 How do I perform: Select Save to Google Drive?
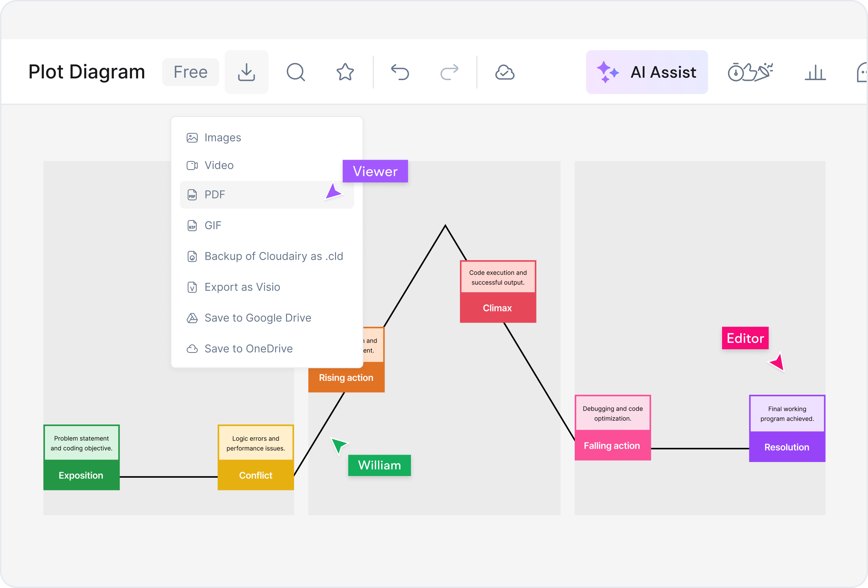coord(267,317)
